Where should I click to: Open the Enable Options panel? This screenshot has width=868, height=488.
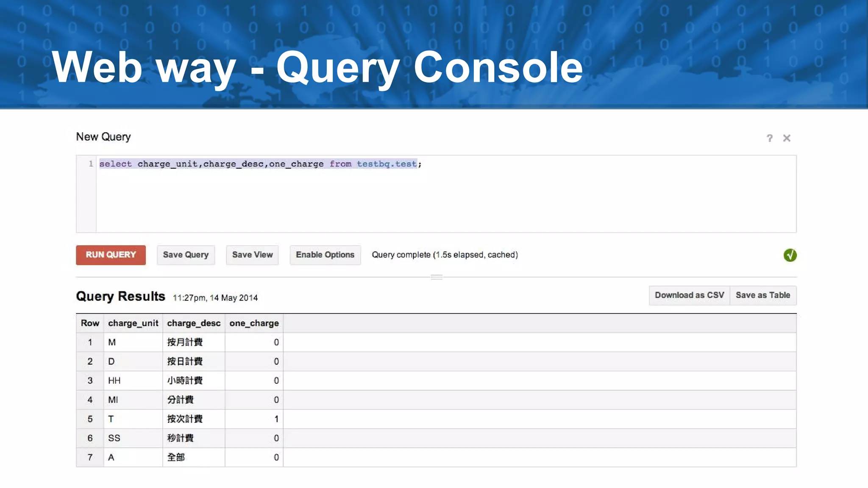click(325, 255)
